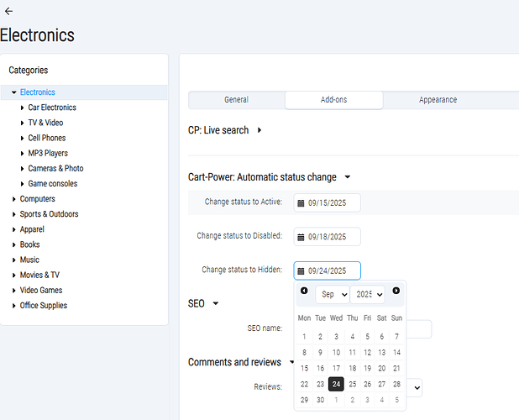Collapse the SEO section
This screenshot has height=420, width=519.
(215, 303)
